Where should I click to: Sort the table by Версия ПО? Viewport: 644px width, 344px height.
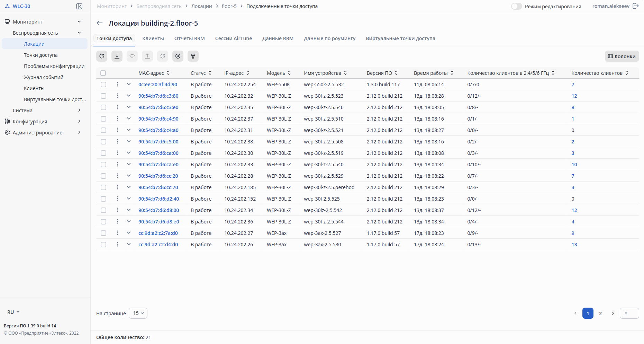396,73
